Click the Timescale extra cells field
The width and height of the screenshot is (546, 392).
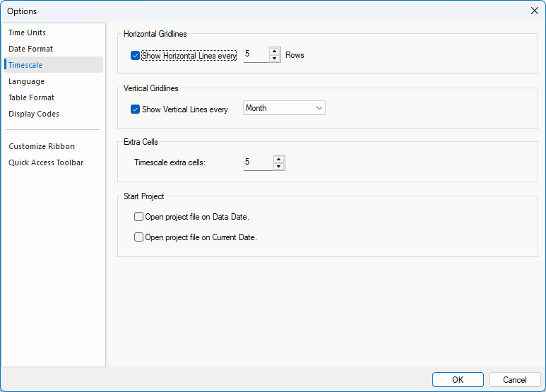[x=257, y=162]
